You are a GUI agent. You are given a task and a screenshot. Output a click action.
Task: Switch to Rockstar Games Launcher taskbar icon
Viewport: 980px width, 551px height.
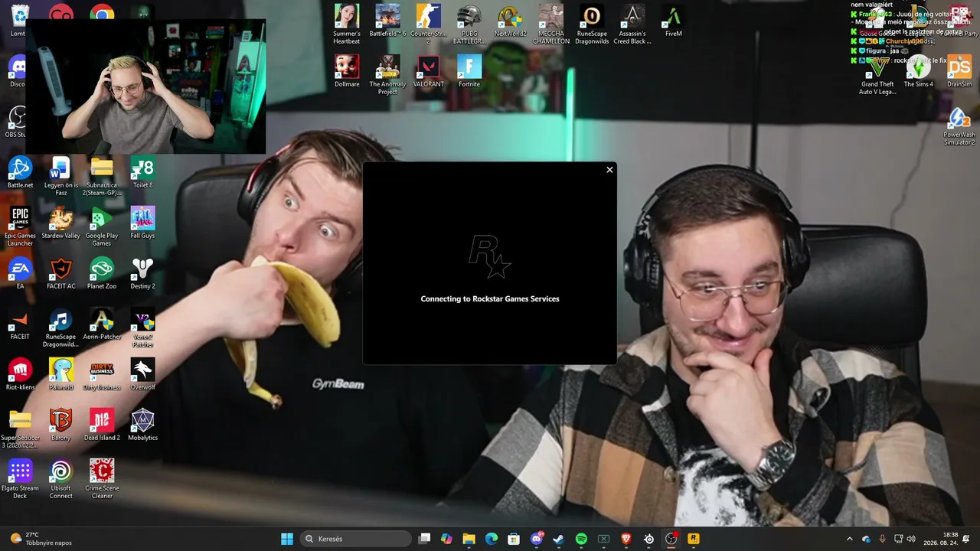coord(694,539)
